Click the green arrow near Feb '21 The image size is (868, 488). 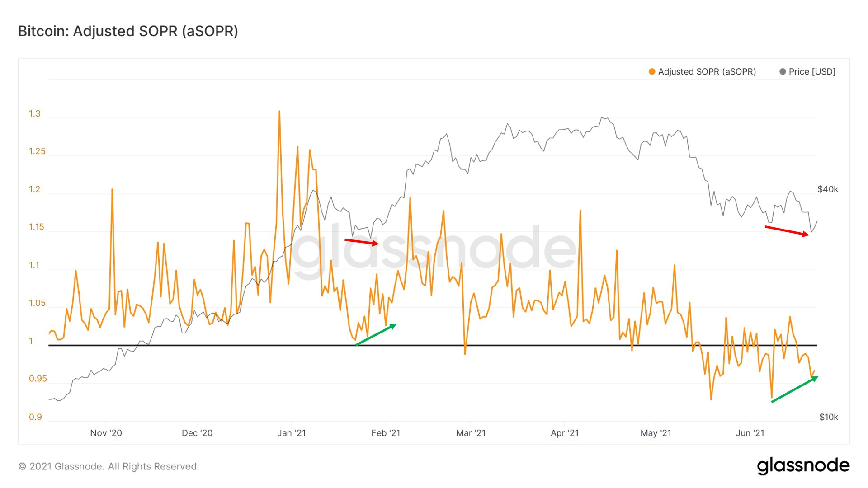point(376,335)
